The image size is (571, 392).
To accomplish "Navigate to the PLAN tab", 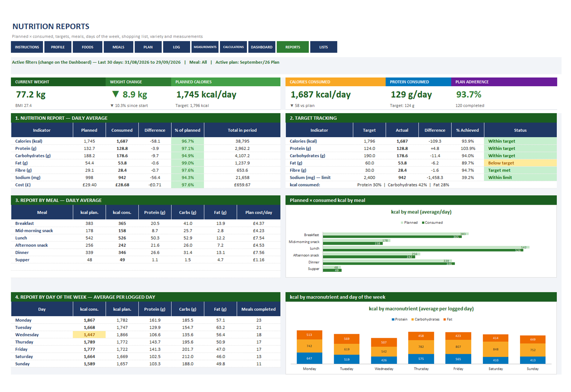I will [148, 47].
